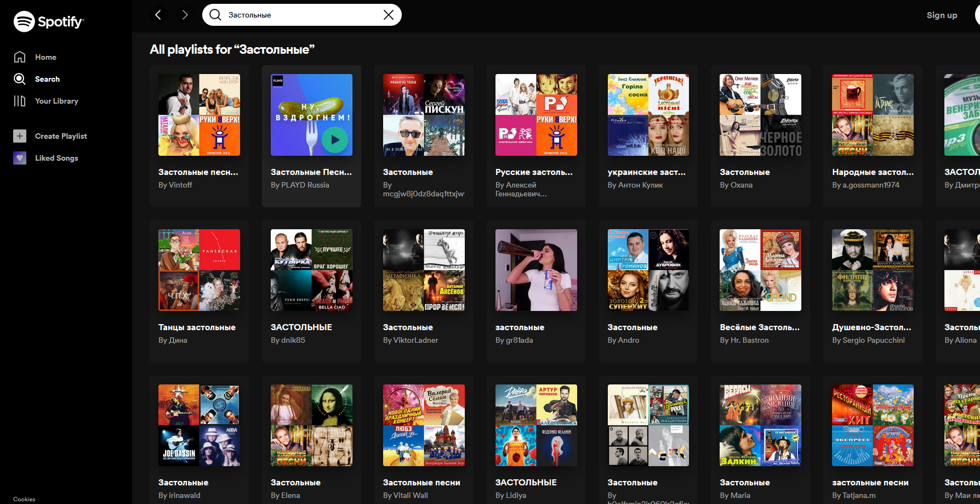Click the Русские застольные playlist title
Viewport: 980px width, 504px height.
point(534,172)
